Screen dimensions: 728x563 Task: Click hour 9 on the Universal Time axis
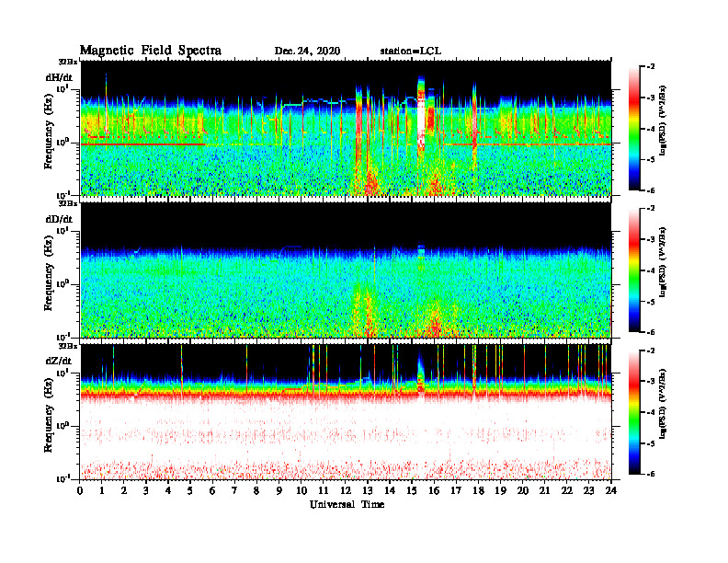pos(279,491)
